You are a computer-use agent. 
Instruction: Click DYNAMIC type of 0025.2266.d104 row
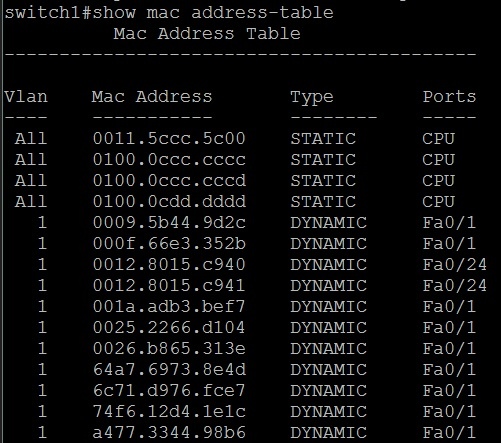click(x=328, y=328)
